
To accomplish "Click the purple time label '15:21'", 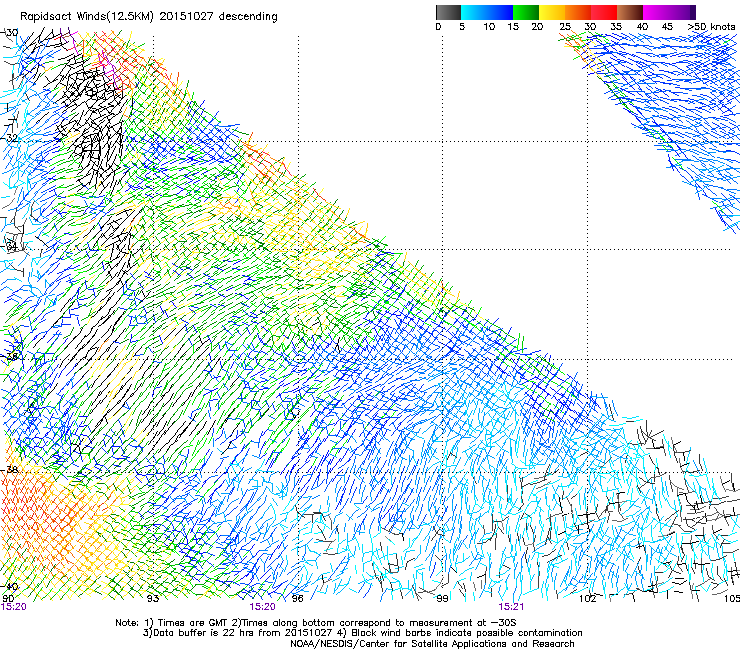I will coord(511,607).
